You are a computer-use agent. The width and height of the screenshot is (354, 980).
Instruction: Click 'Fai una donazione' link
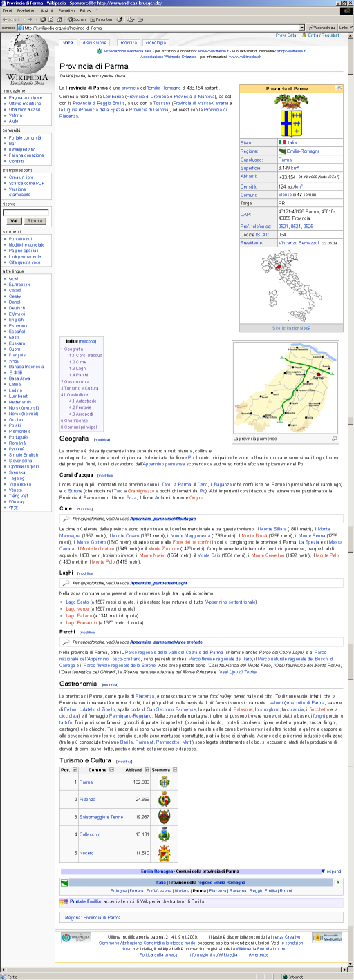(x=26, y=155)
